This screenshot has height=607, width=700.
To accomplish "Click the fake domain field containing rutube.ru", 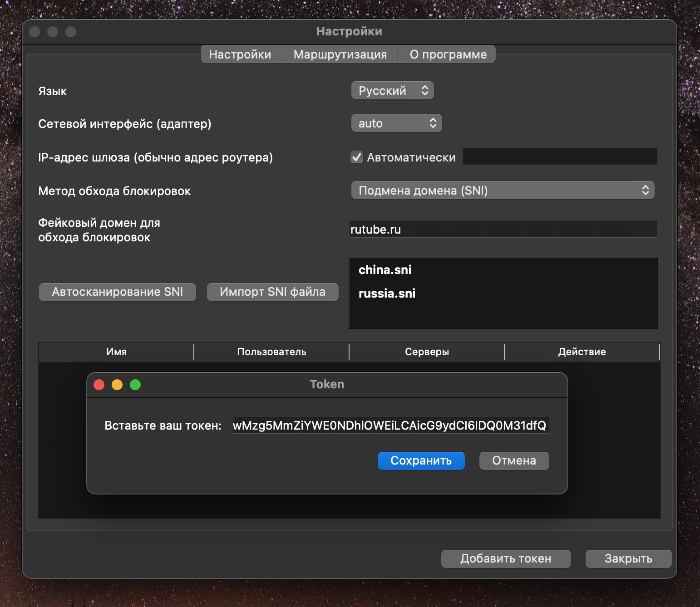I will (x=503, y=229).
